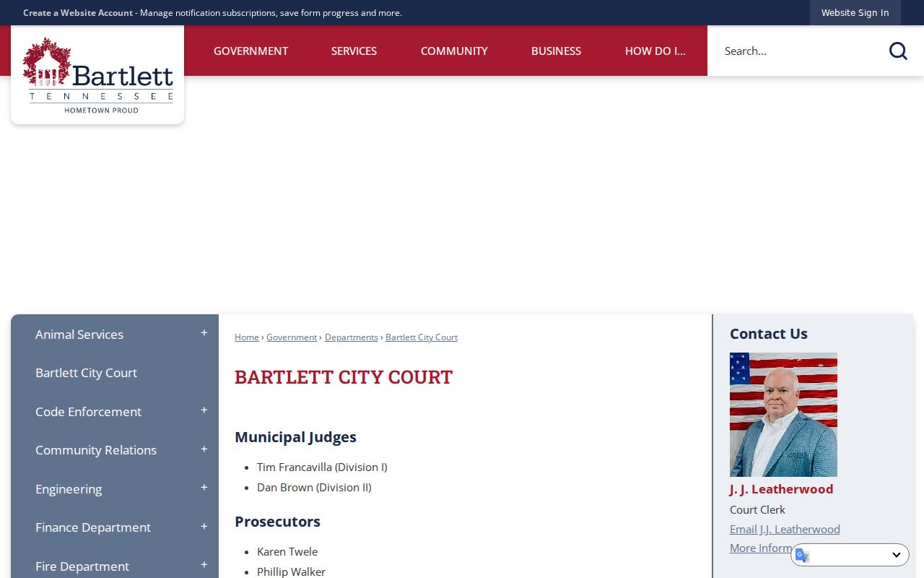Click Email J.J. Leatherwood link

pos(785,529)
